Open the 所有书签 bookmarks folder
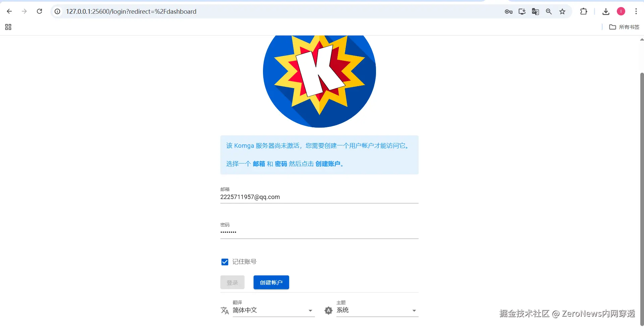 coord(624,27)
